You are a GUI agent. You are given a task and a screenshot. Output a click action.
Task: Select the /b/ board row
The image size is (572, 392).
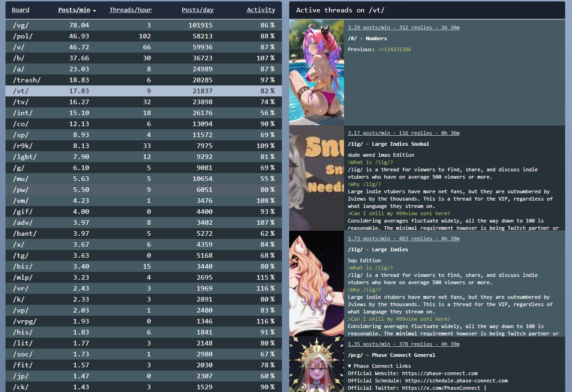tap(143, 58)
